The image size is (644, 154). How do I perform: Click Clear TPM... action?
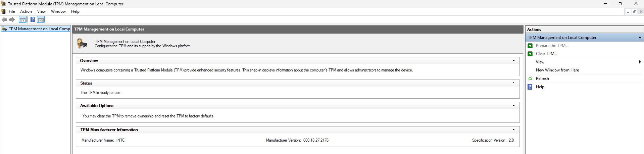[x=546, y=54]
